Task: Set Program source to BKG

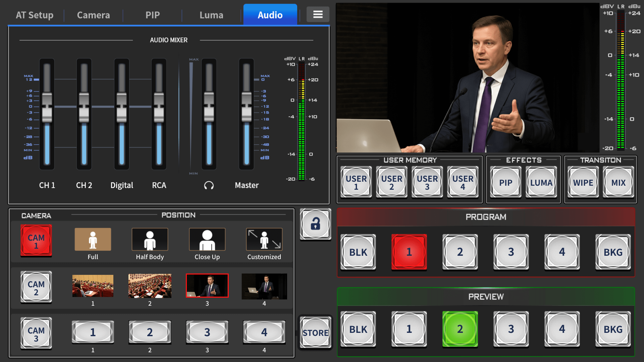Action: click(x=613, y=252)
